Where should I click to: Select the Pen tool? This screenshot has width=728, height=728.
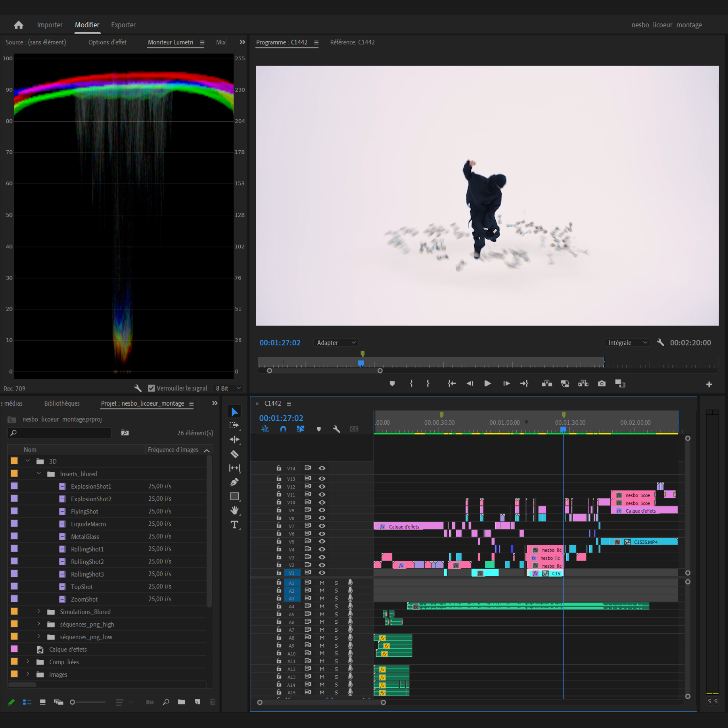tap(234, 482)
